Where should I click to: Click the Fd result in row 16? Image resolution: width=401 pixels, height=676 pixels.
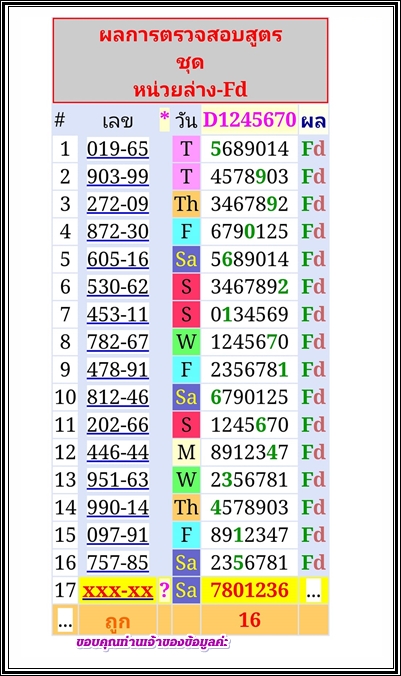click(313, 563)
